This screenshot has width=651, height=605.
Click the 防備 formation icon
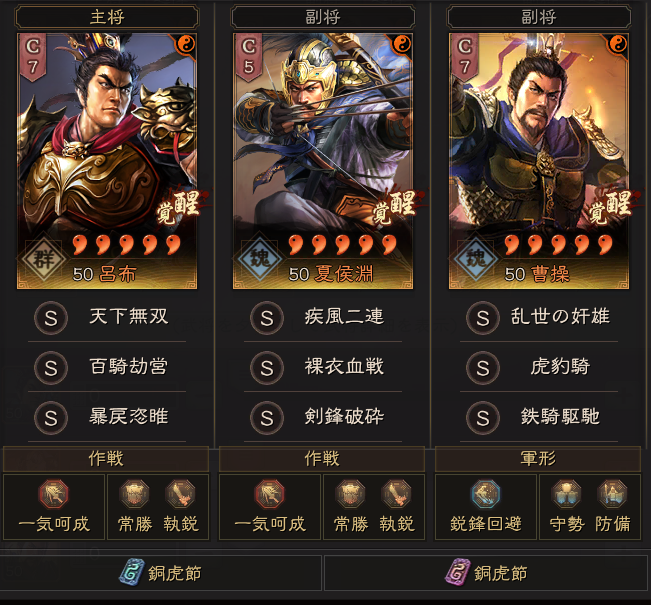pyautogui.click(x=612, y=494)
